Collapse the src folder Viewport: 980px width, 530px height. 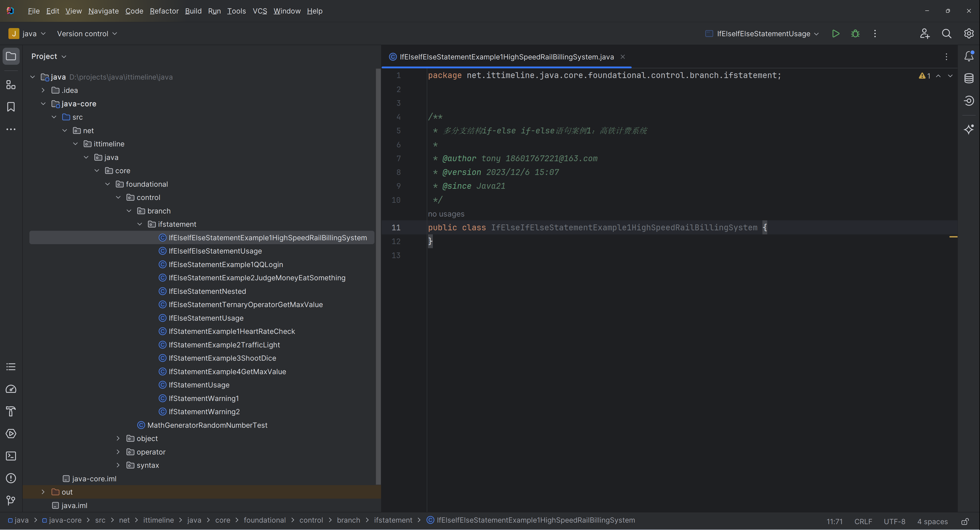54,117
